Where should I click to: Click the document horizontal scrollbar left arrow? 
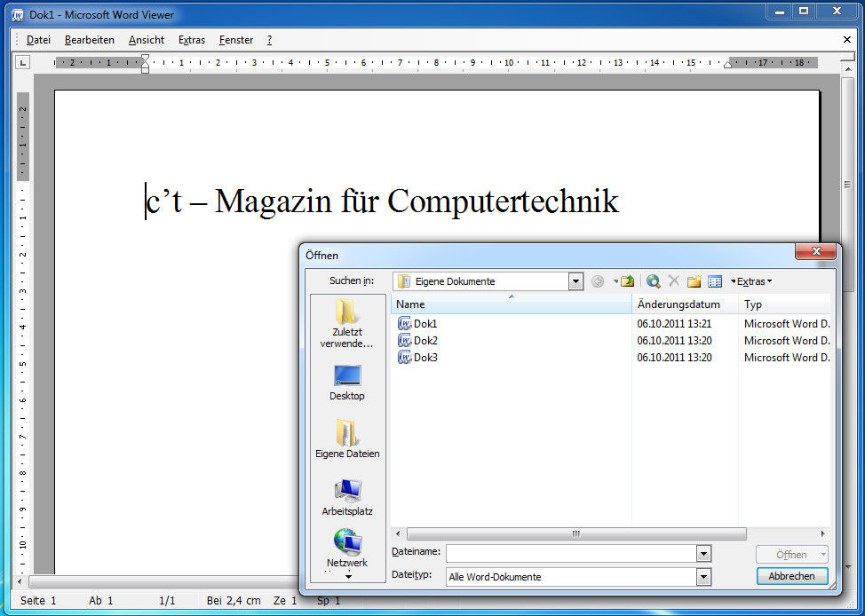pyautogui.click(x=20, y=581)
